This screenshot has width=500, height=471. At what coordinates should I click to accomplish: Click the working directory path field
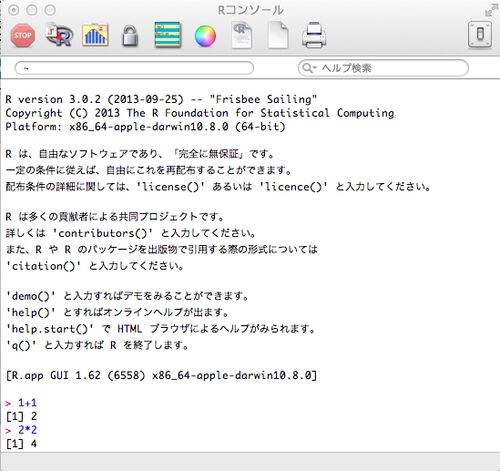pos(134,68)
